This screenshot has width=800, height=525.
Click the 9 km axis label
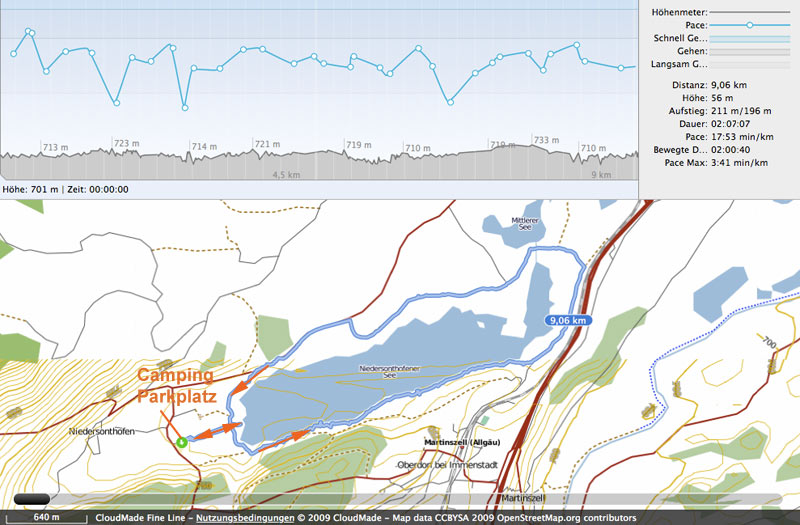point(601,175)
